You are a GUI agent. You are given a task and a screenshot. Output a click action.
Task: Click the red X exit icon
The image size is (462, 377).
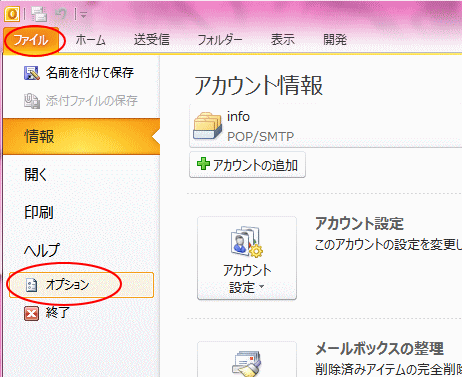[31, 314]
